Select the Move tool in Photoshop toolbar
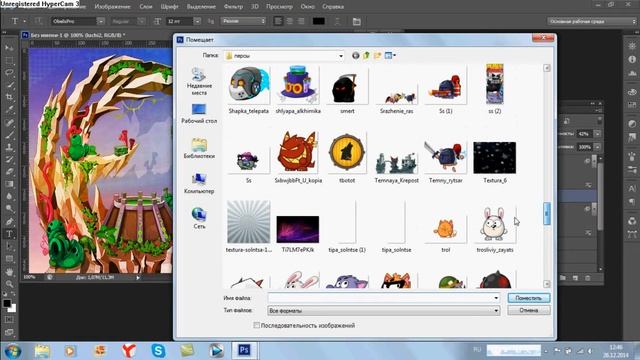The width and height of the screenshot is (640, 360). coord(9,48)
